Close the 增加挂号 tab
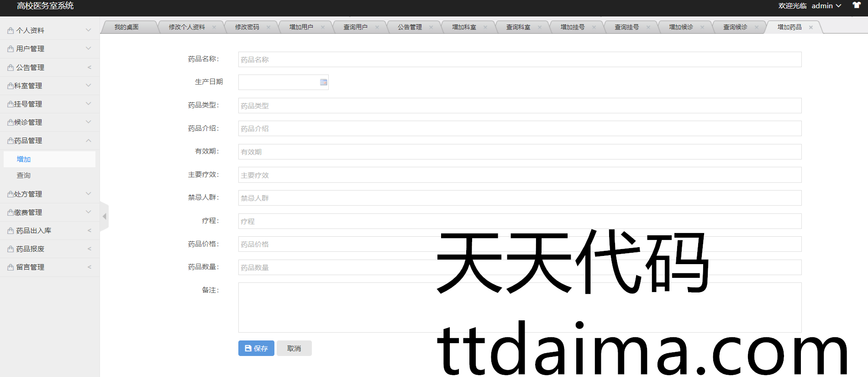Screen dimensions: 868x377 (594, 27)
